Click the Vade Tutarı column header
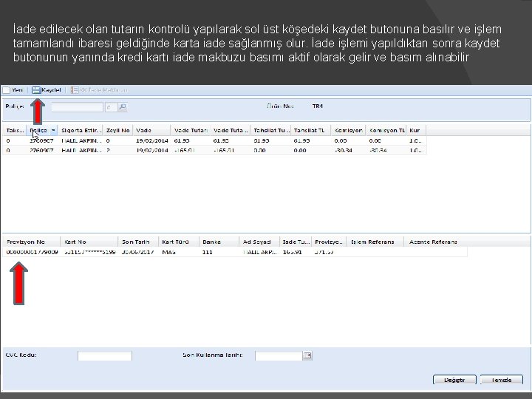The width and height of the screenshot is (532, 399). pos(191,130)
